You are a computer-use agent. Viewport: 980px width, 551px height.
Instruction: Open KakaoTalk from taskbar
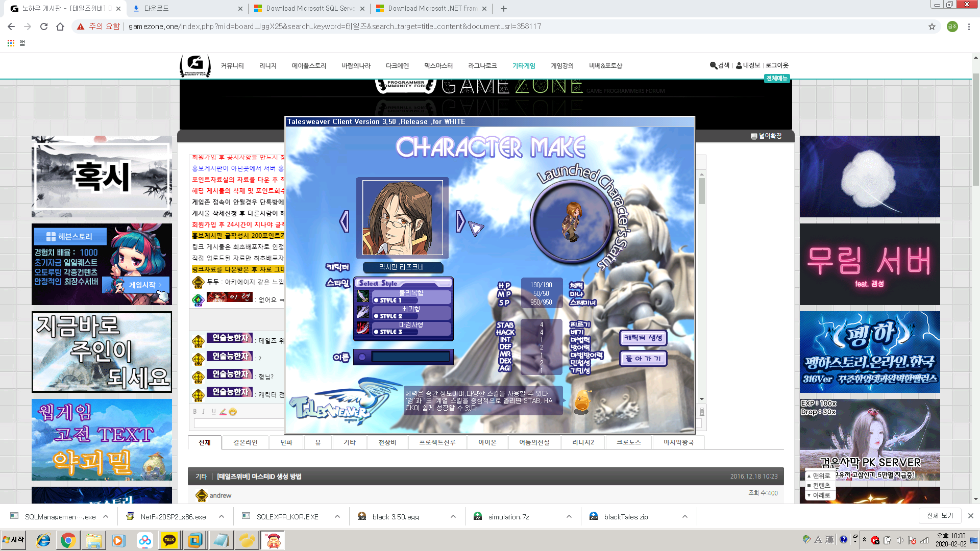tap(169, 540)
